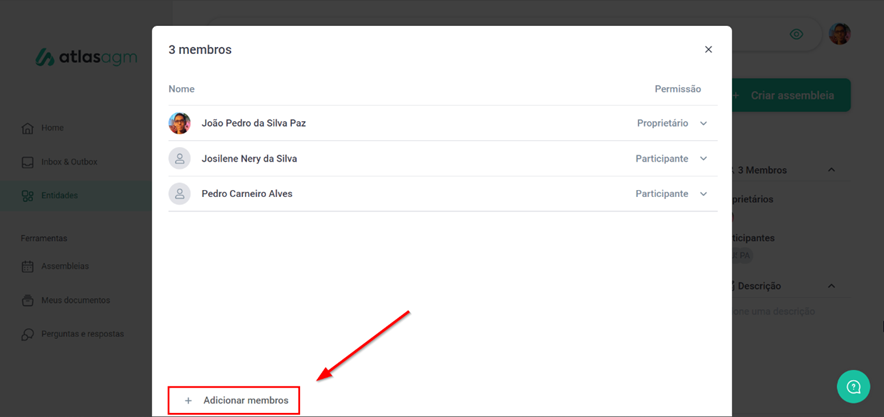Viewport: 884px width, 417px height.
Task: Open Participante dropdown for Pedro Carneiro Alves
Action: pos(703,194)
